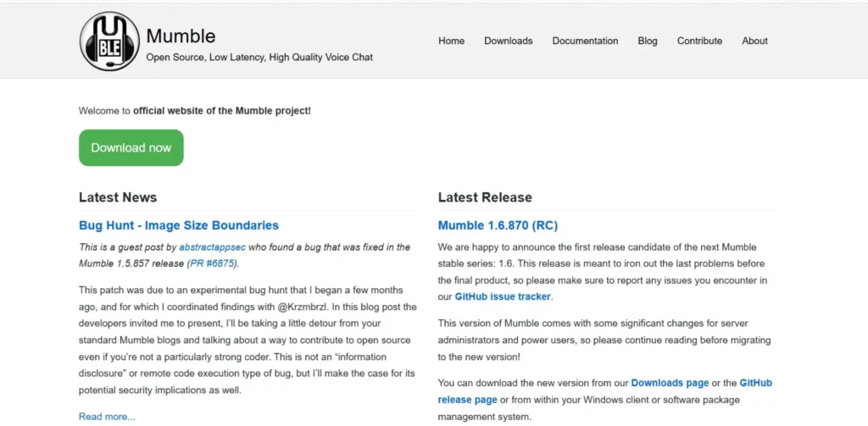Click the Latest Release heading
Viewport: 868px width, 426px height.
(x=485, y=197)
